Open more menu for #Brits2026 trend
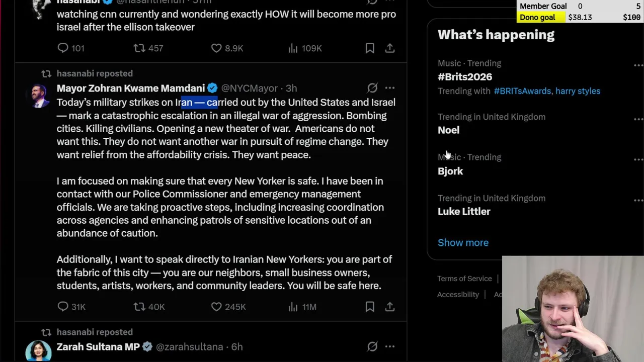The image size is (644, 362). tap(638, 65)
